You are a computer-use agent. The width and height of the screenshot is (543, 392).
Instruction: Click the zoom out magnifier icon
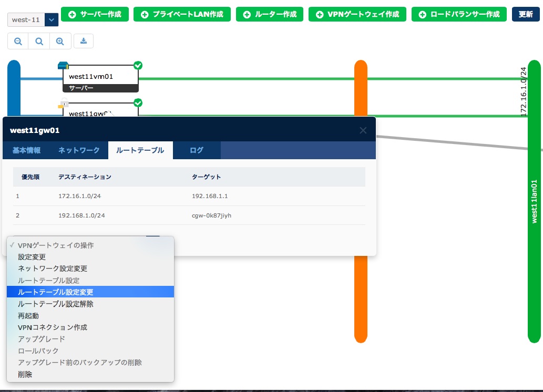(x=18, y=41)
